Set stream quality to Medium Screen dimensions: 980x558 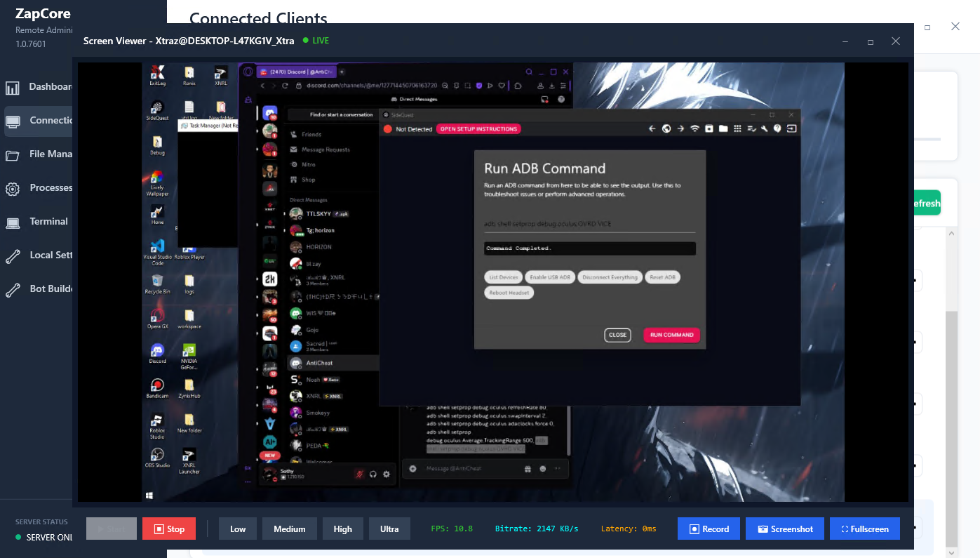[x=290, y=529]
